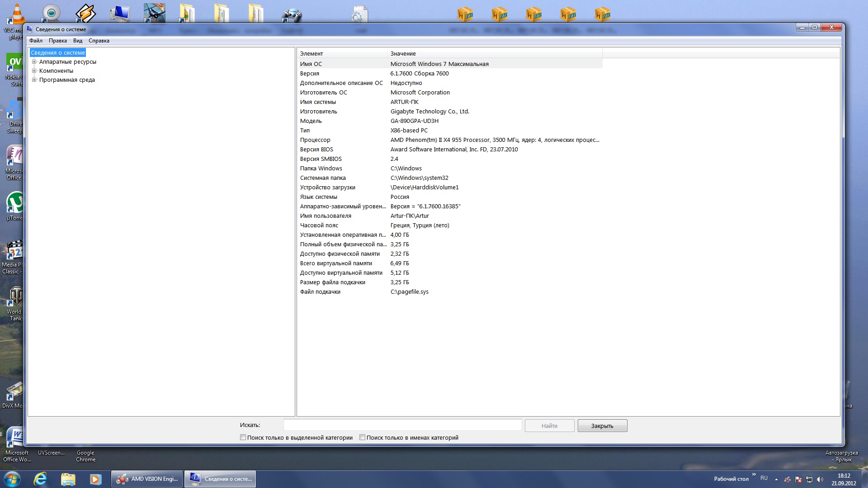The width and height of the screenshot is (868, 488).
Task: Select Сведения о системе root tree item
Action: pos(58,53)
